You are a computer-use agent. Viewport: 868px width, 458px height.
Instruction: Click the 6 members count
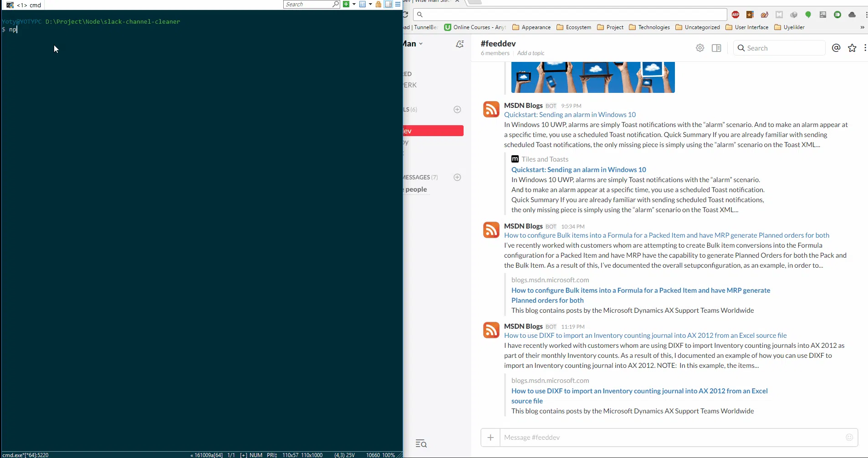[495, 53]
